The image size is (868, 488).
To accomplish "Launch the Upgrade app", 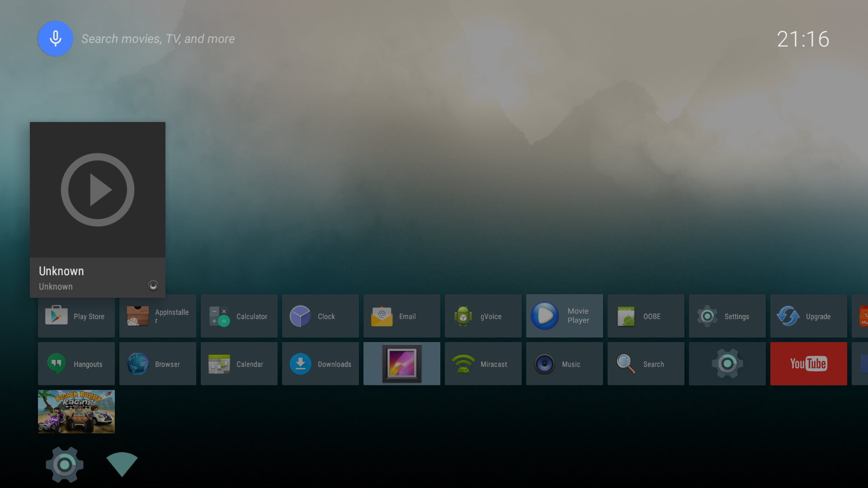I will (809, 316).
